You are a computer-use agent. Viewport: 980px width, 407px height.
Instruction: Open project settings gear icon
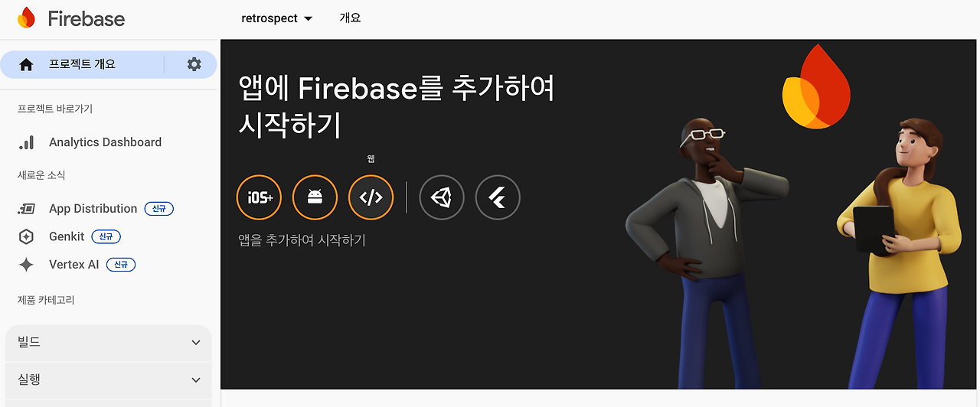(x=194, y=65)
